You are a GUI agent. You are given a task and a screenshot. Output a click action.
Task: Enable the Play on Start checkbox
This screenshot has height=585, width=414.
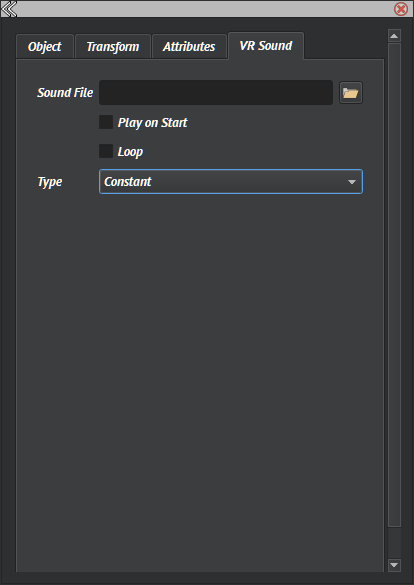(x=106, y=122)
